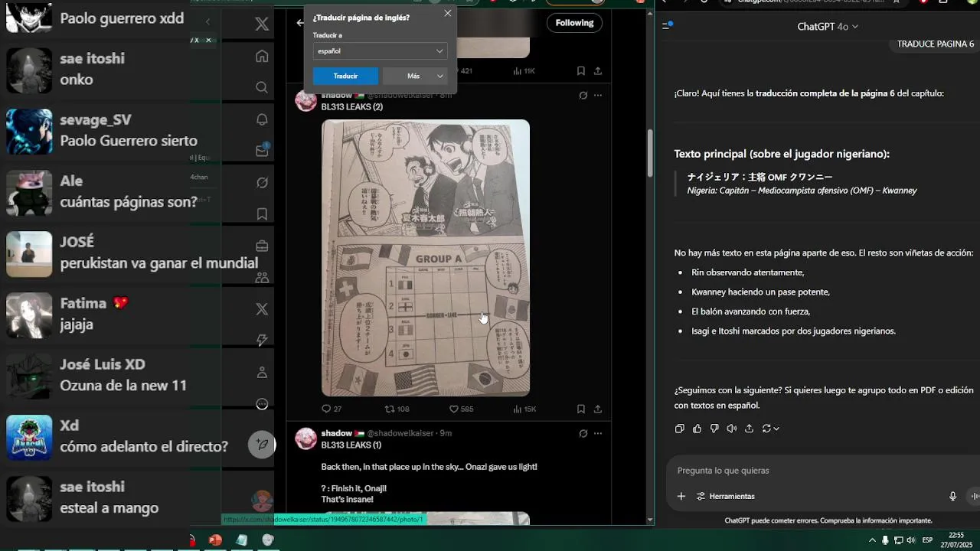The width and height of the screenshot is (980, 551).
Task: Open Bookmarks icon in X sidebar
Action: (262, 214)
